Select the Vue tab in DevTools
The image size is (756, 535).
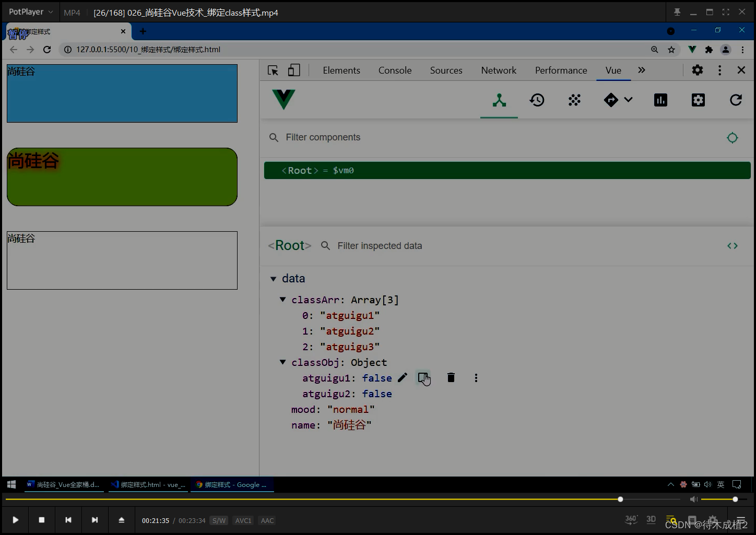[x=613, y=70]
